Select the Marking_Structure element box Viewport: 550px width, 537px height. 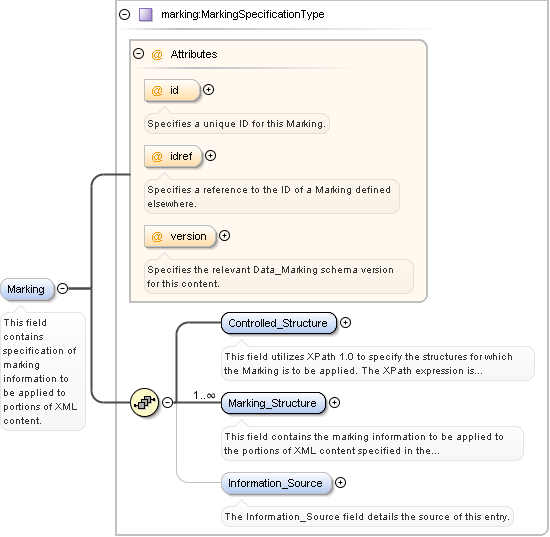273,403
